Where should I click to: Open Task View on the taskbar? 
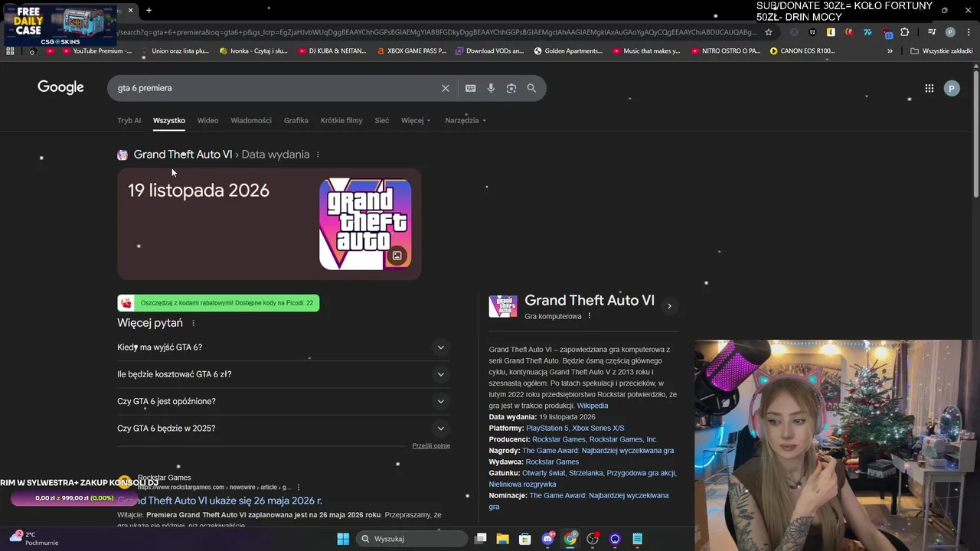pos(480,539)
